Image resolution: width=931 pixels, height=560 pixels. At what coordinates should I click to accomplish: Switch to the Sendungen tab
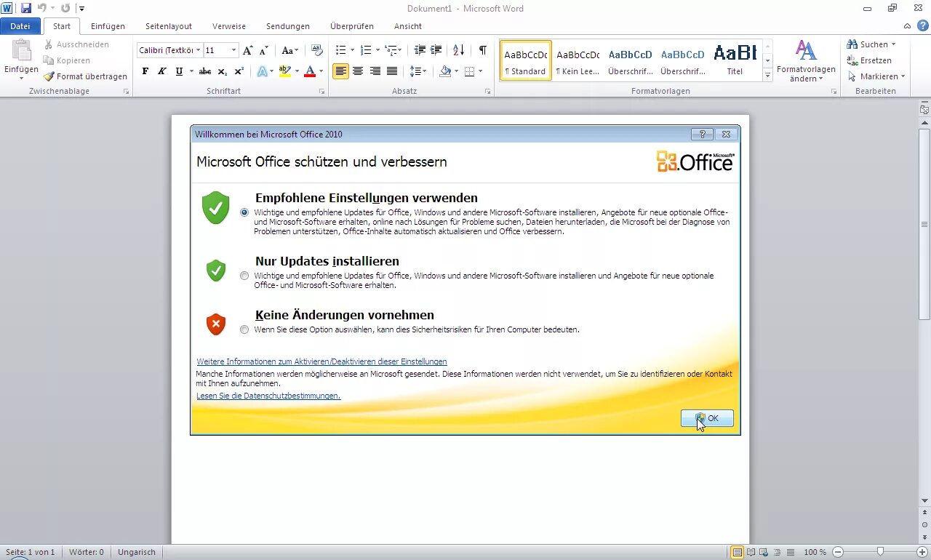(288, 26)
